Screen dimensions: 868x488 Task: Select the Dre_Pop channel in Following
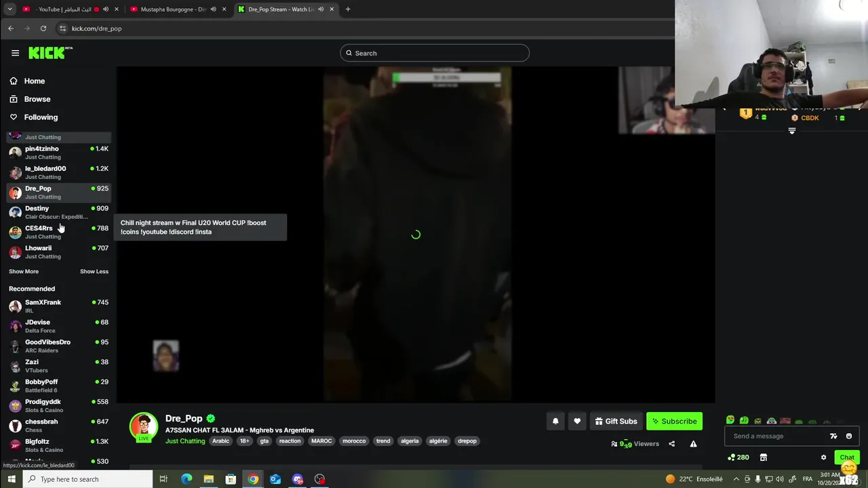[x=58, y=192]
